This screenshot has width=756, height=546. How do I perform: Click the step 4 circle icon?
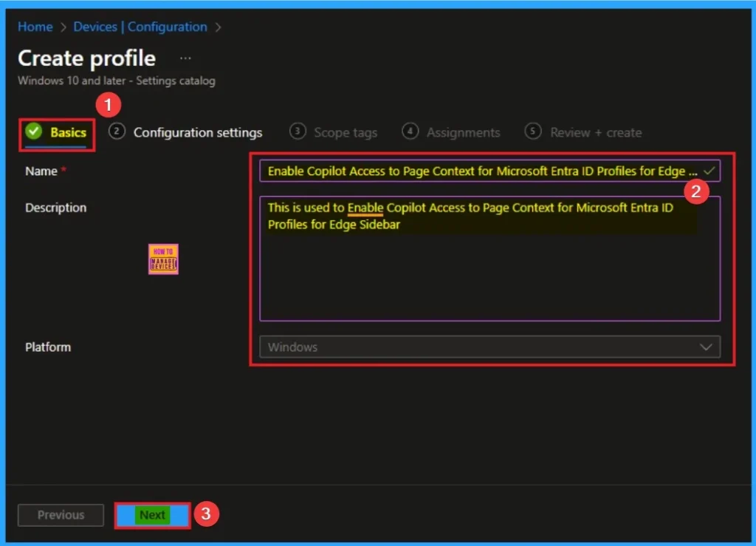pyautogui.click(x=410, y=132)
